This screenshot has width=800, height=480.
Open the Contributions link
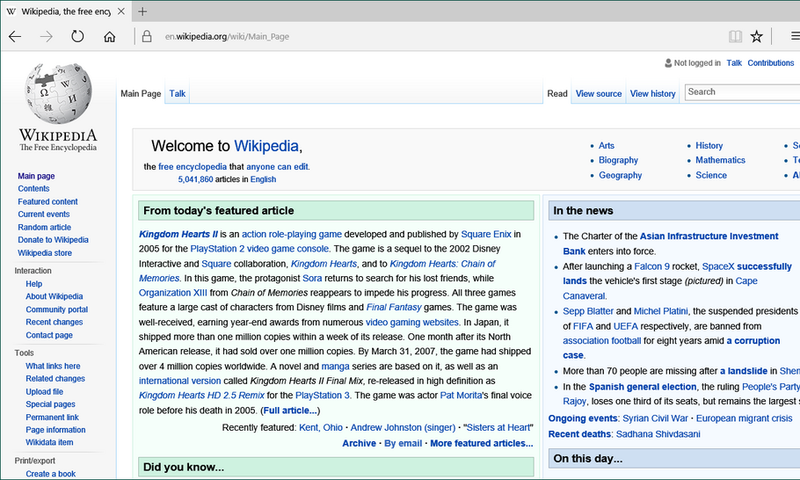(x=770, y=63)
